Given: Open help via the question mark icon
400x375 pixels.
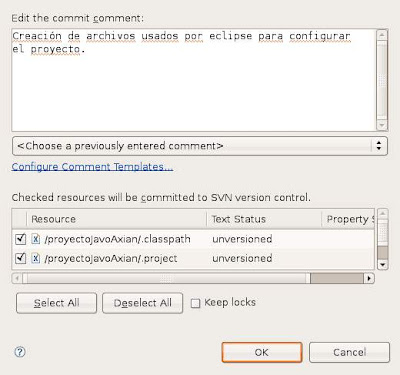Looking at the screenshot, I should pyautogui.click(x=20, y=352).
